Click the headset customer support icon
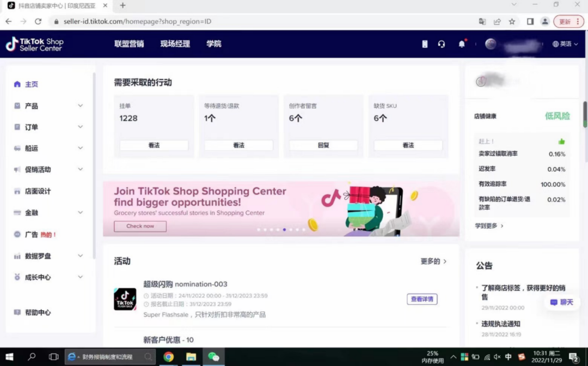588x366 pixels. 442,44
